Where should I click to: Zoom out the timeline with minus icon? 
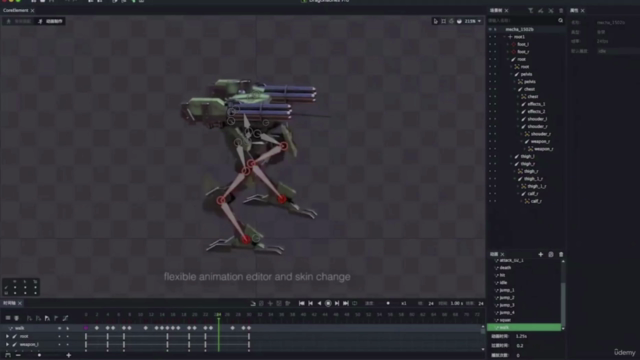18,355
